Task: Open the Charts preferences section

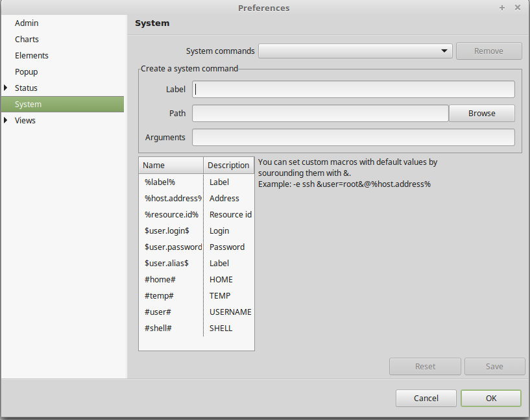Action: coord(27,39)
